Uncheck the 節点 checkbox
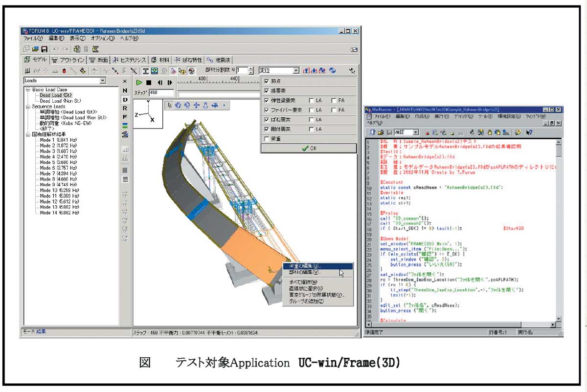 point(267,81)
